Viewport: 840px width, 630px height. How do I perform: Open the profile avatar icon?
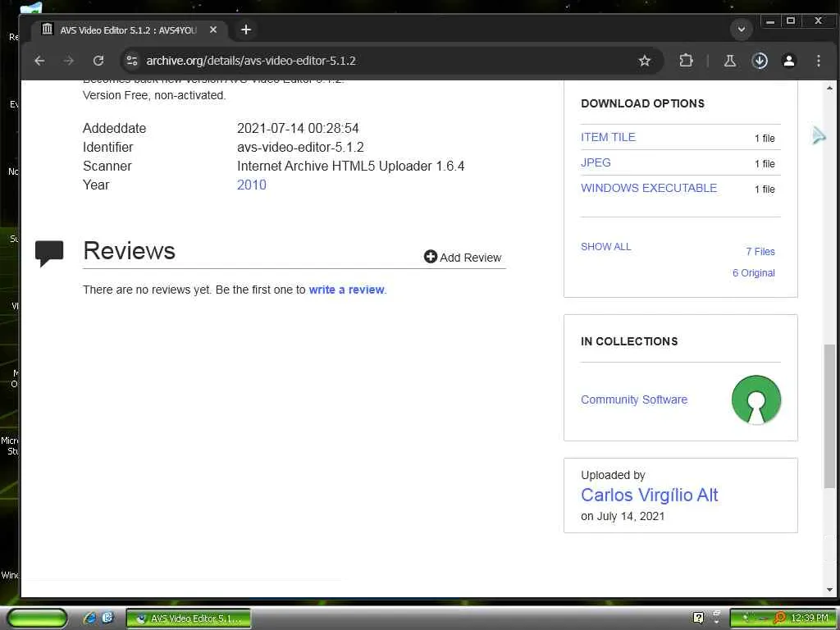[x=788, y=61]
